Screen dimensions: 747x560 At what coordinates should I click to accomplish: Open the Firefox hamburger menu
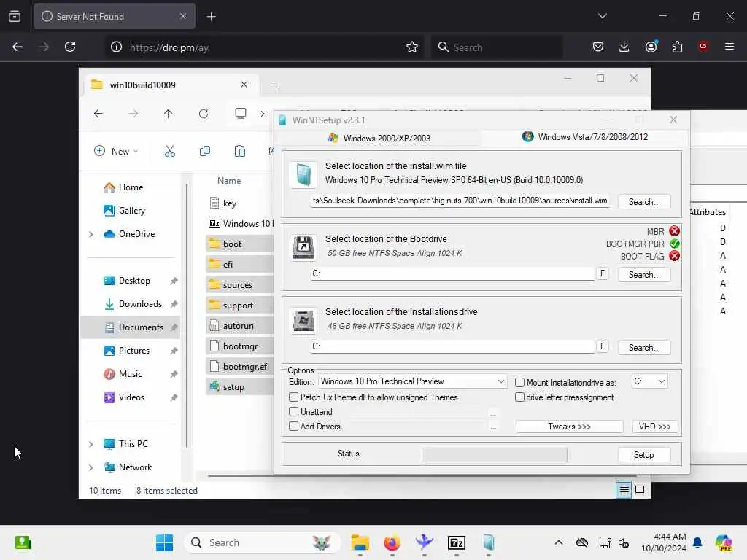click(729, 47)
